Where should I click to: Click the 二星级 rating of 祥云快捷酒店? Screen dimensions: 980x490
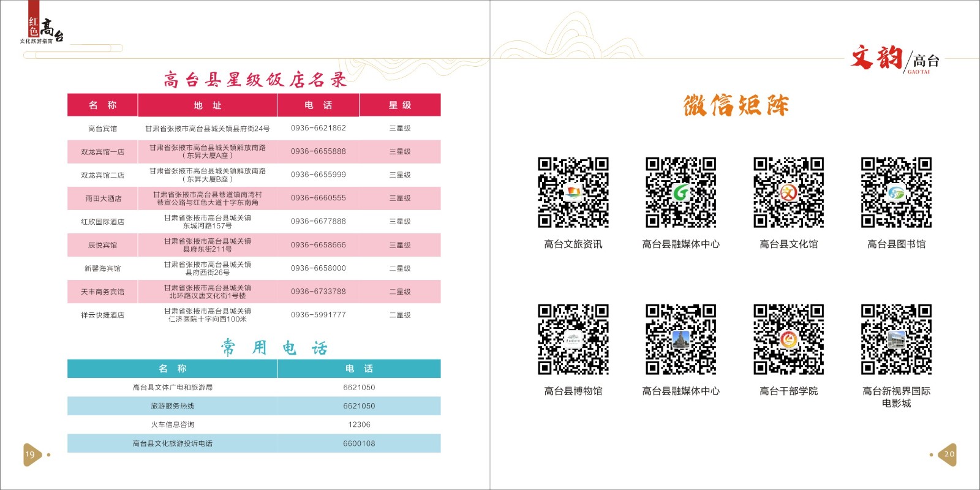(x=400, y=315)
